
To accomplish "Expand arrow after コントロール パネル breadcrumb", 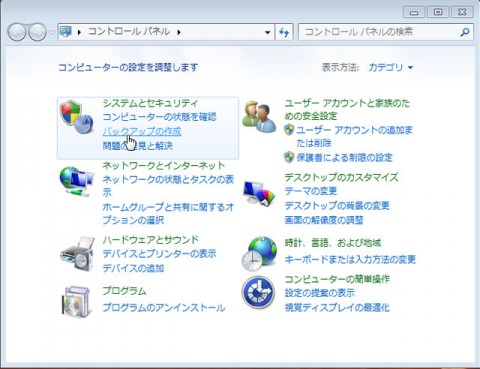I will coord(179,32).
